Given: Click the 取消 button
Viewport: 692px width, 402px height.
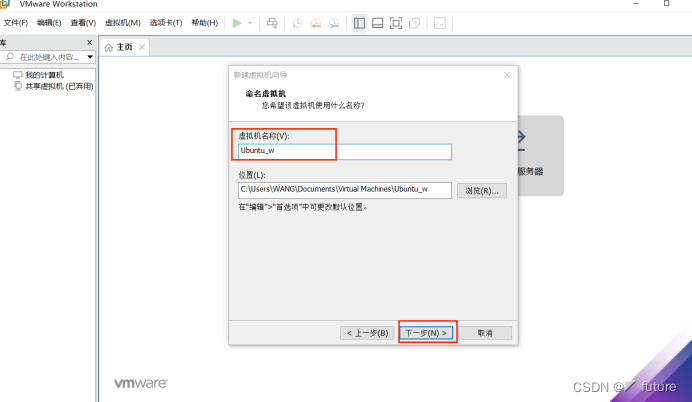Looking at the screenshot, I should pyautogui.click(x=485, y=333).
